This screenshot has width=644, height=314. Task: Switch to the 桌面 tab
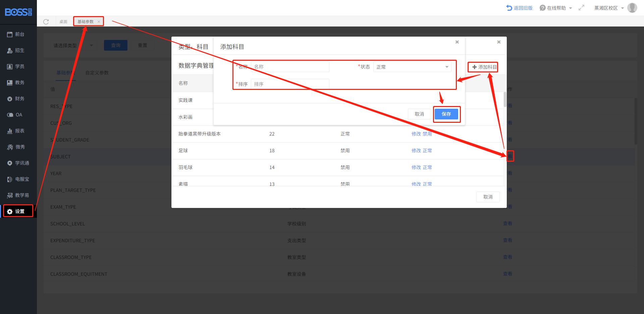63,22
